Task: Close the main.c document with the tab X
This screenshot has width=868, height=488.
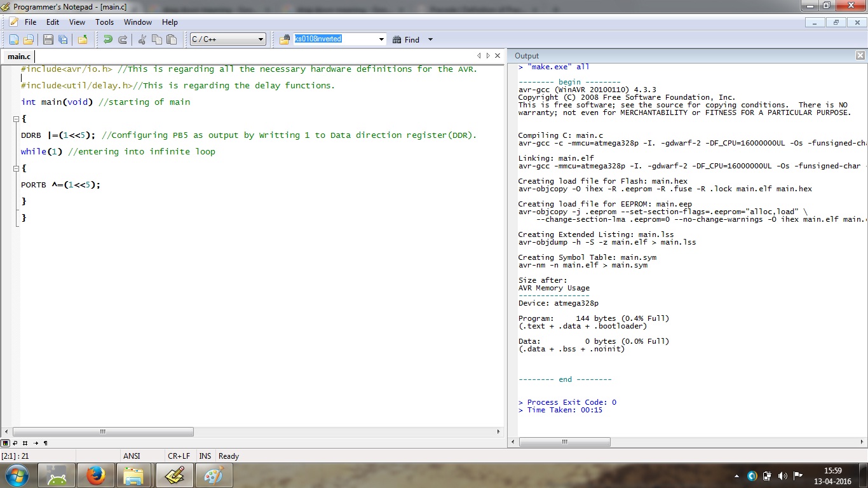Action: pyautogui.click(x=498, y=56)
